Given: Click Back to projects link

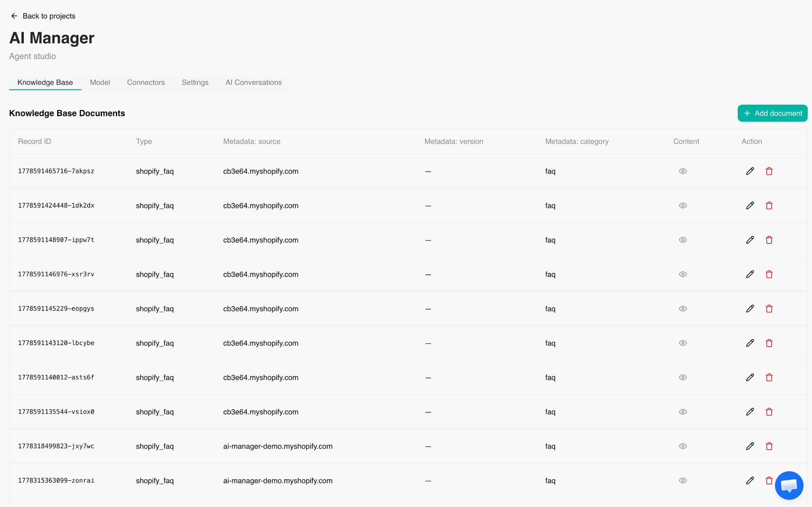Looking at the screenshot, I should [43, 16].
